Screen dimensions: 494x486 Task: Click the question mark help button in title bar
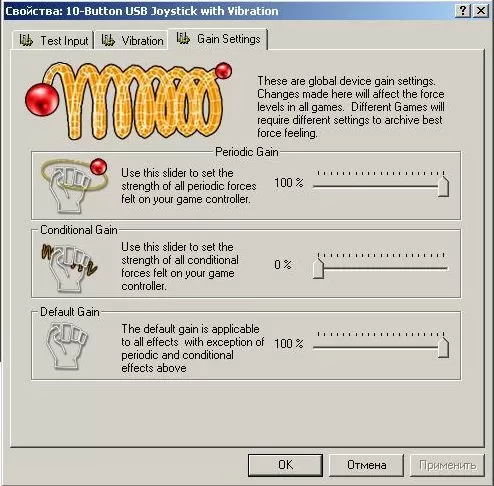463,11
